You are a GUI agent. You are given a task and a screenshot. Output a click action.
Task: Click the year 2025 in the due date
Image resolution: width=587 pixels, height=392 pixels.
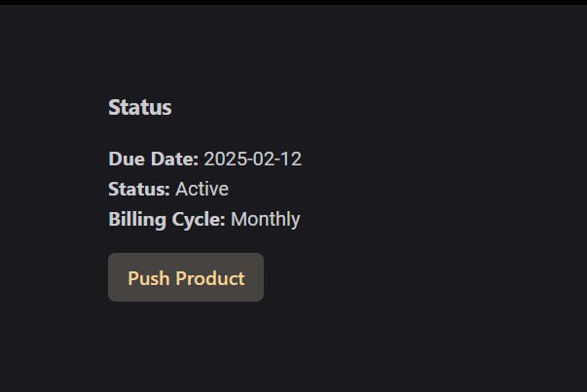[224, 160]
